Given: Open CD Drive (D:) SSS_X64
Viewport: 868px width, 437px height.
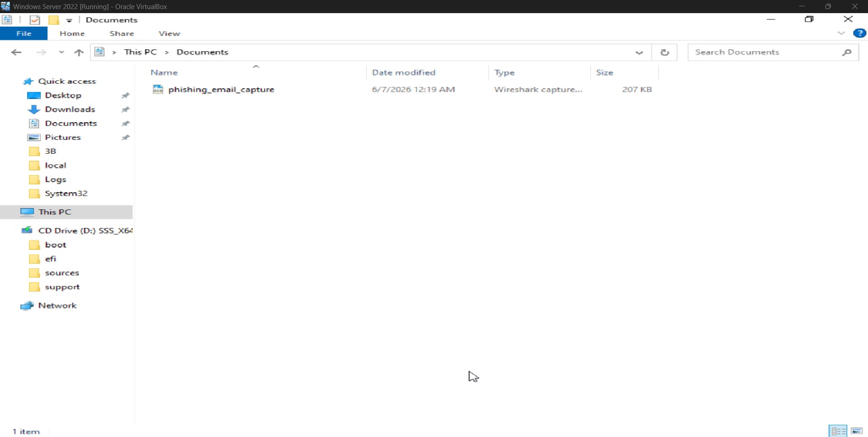Looking at the screenshot, I should [x=85, y=231].
